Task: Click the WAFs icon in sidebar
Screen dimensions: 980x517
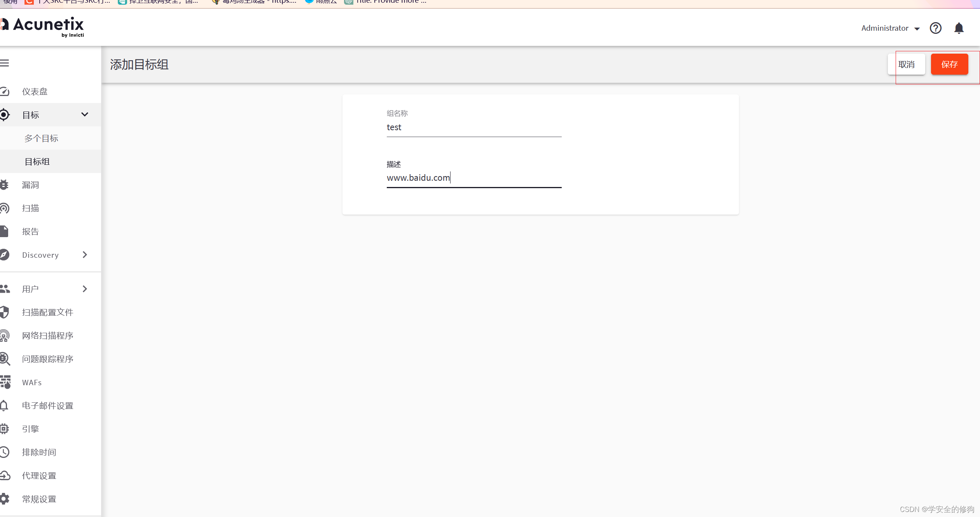Action: point(6,382)
